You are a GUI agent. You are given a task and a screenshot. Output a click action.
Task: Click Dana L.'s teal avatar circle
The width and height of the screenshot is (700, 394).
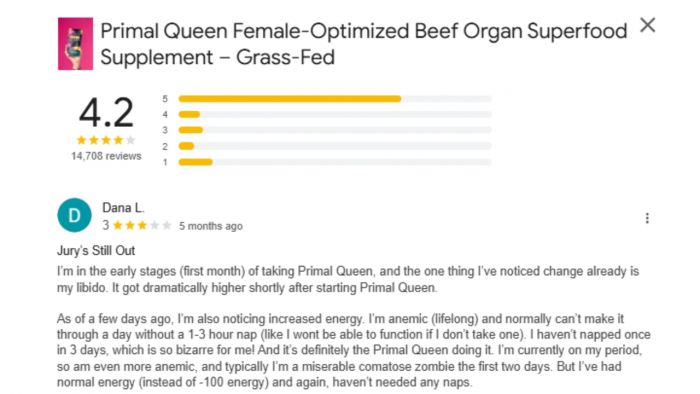[x=74, y=215]
